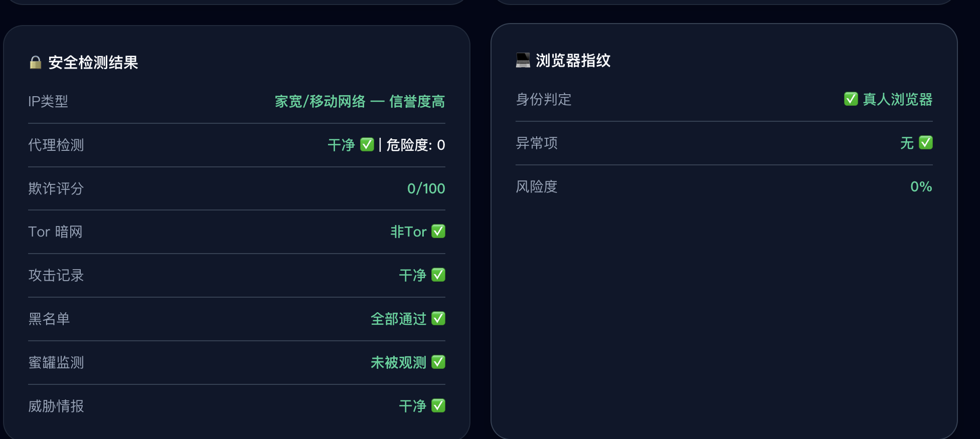This screenshot has width=980, height=439.
Task: Click the 0% risk value
Action: pos(921,186)
